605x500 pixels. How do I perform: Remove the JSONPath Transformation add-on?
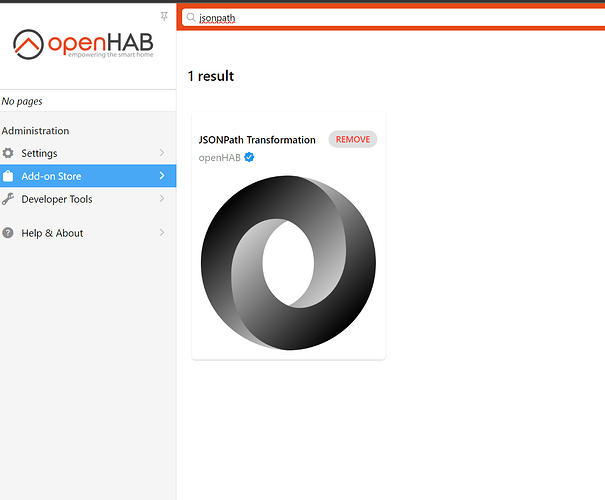353,139
